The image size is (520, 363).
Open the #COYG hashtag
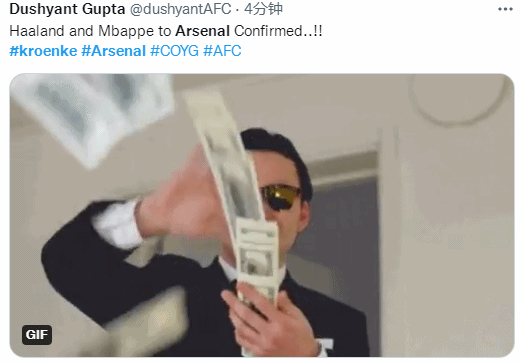(x=174, y=51)
